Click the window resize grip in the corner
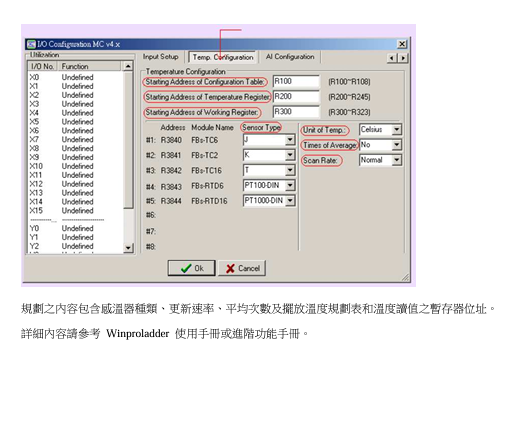526x432 pixels. 405,277
